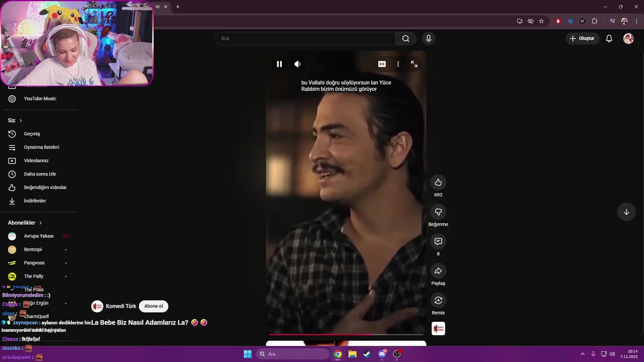Viewport: 644px width, 362px height.
Task: Open the Komedi Türk channel link
Action: tap(121, 306)
